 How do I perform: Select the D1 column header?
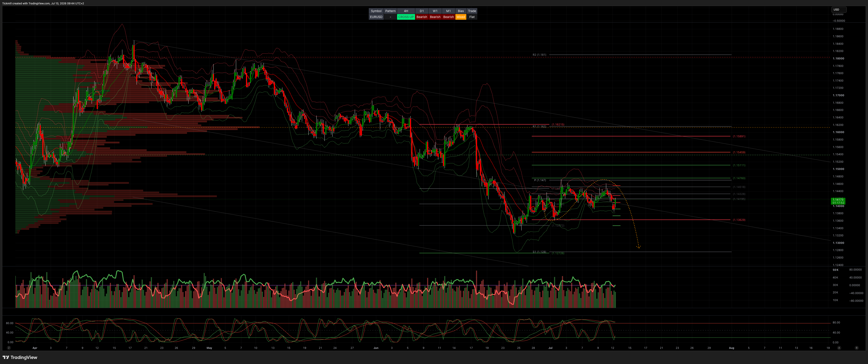[x=422, y=11]
